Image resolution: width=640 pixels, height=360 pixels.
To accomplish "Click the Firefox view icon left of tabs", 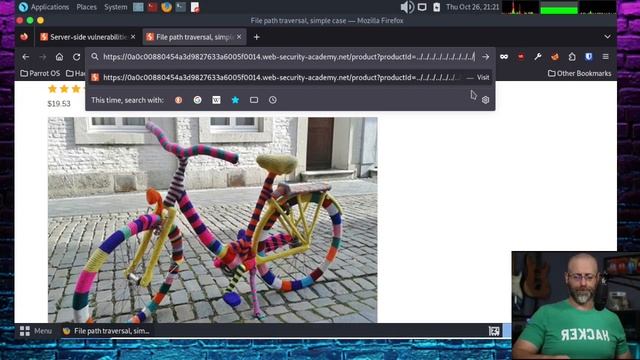I will pyautogui.click(x=24, y=37).
